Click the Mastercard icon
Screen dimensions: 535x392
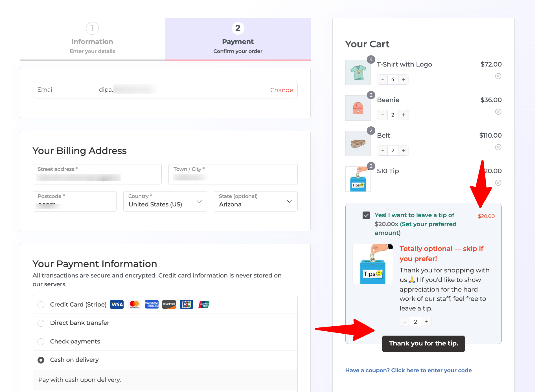(134, 305)
